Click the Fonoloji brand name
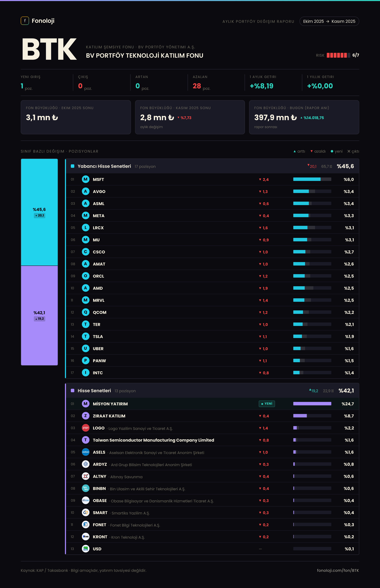Screen dimensions: 380x588 click(x=43, y=21)
